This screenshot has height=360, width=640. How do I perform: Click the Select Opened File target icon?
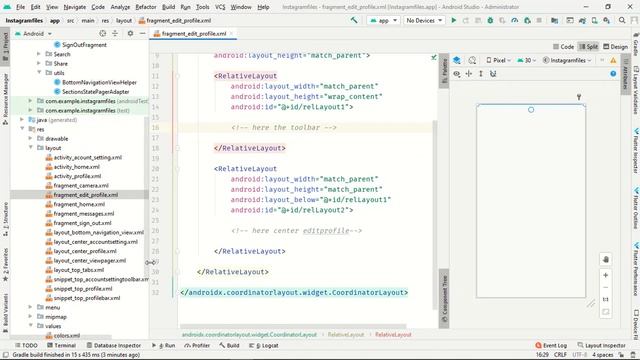[102, 33]
